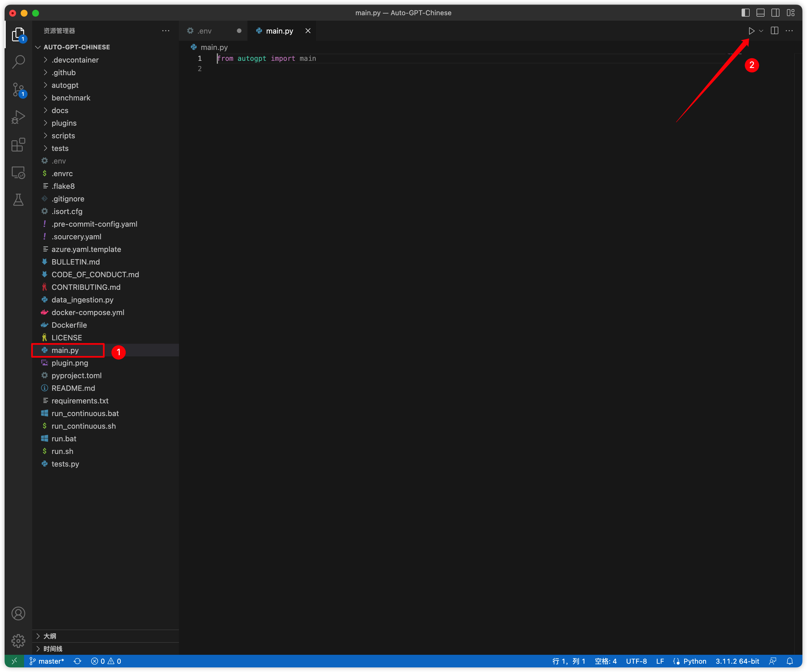Open the run options dropdown arrow
Image resolution: width=807 pixels, height=672 pixels.
761,31
